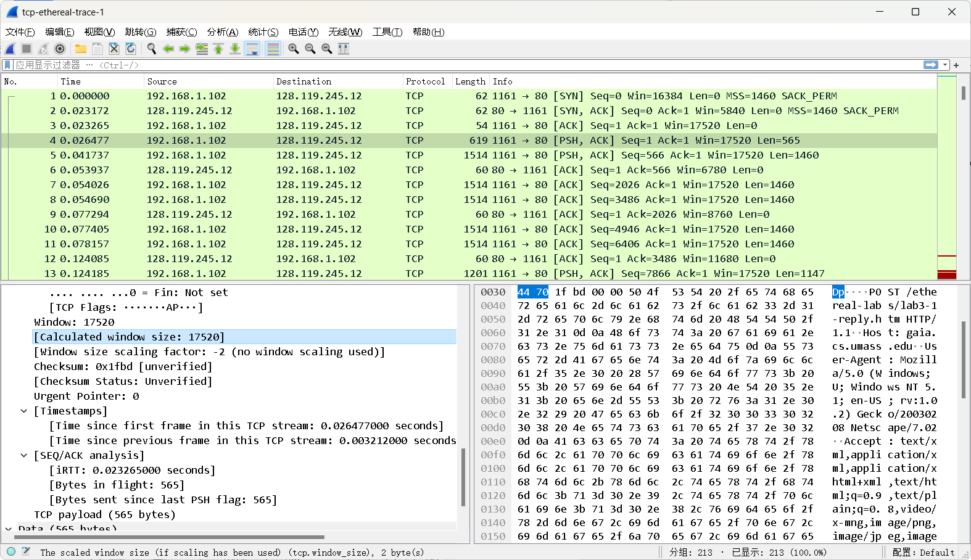The width and height of the screenshot is (971, 560).
Task: Click the expert information status circle
Action: coord(10,552)
